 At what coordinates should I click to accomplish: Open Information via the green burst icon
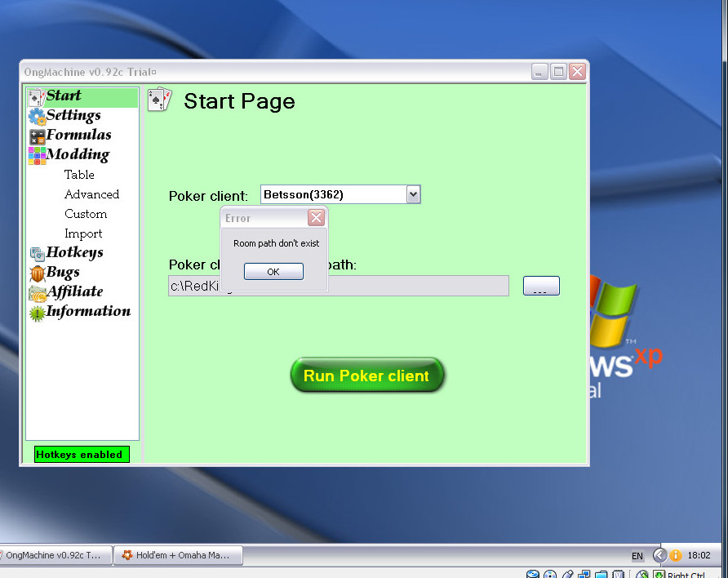[x=38, y=313]
